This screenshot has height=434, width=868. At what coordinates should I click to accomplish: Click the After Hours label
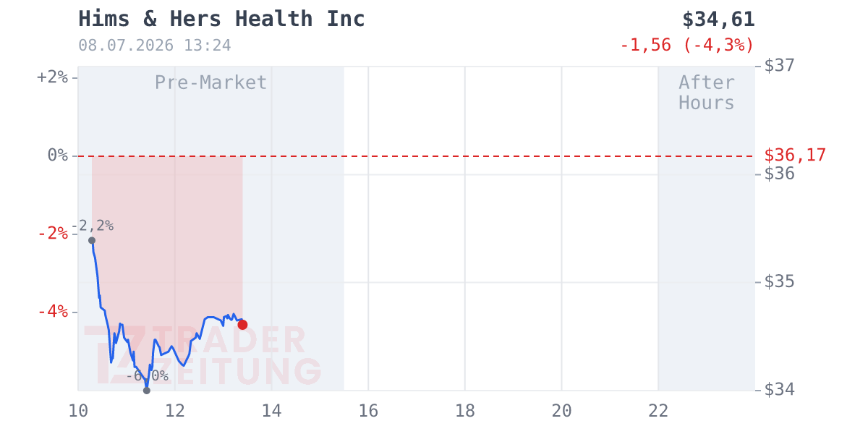707,93
